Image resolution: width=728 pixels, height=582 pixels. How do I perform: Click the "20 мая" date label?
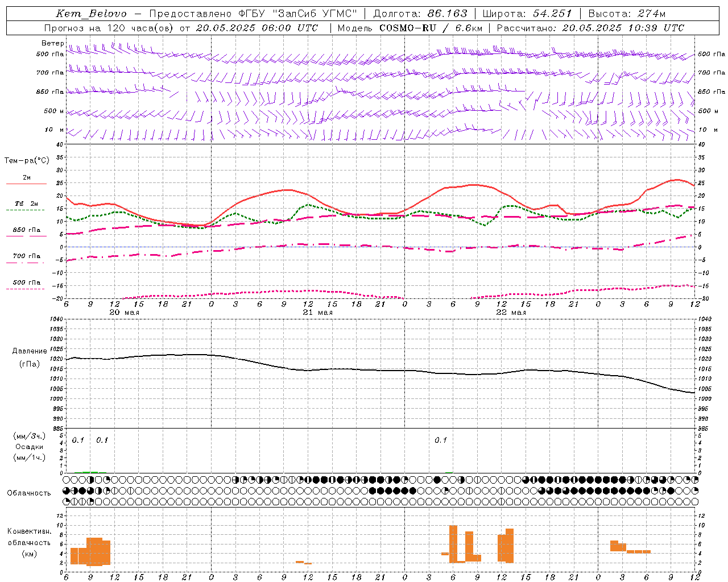(124, 312)
